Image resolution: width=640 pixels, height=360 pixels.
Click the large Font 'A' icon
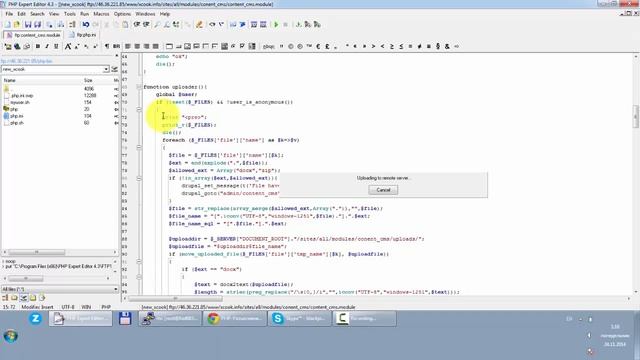[68, 47]
